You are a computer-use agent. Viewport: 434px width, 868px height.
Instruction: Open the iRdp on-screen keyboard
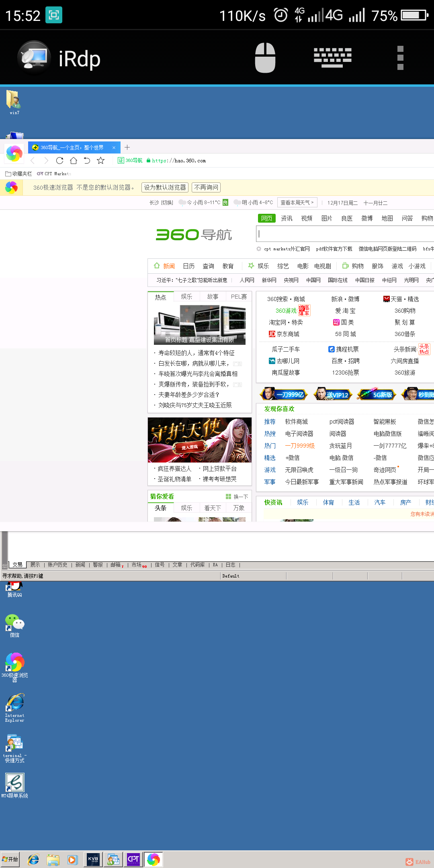coord(333,58)
